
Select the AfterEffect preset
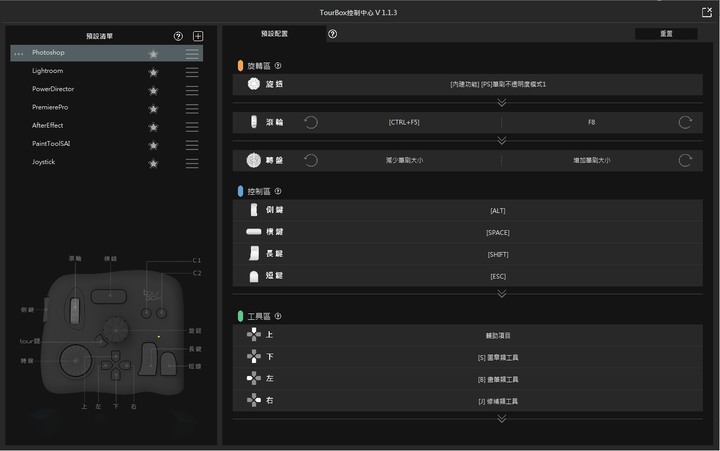(48, 125)
